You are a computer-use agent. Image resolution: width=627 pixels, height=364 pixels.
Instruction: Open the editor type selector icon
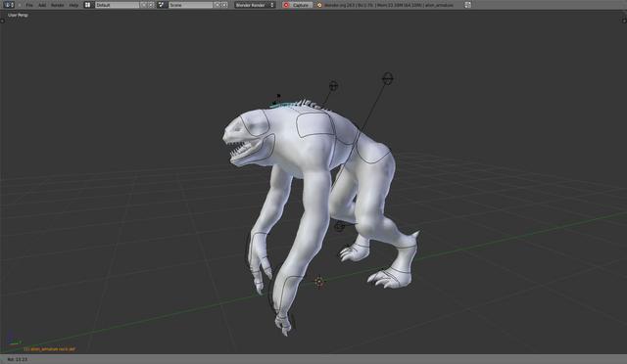(9, 5)
